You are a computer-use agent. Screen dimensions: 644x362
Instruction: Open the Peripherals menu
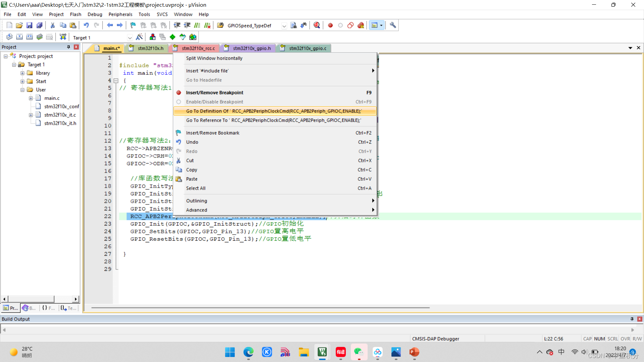(120, 14)
